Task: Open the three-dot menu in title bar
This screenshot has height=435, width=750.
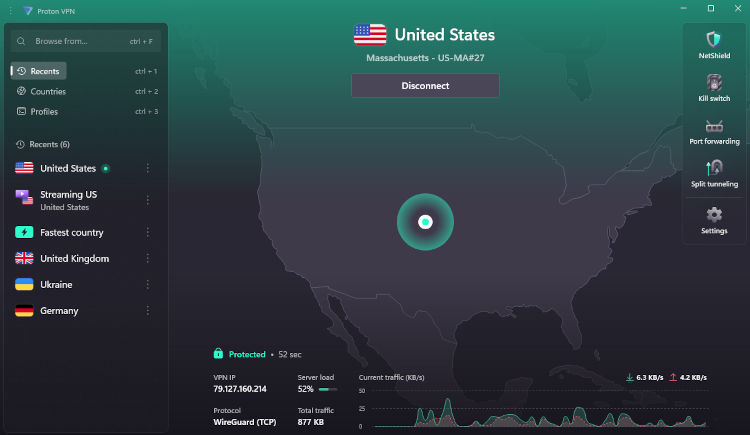Action: click(11, 11)
